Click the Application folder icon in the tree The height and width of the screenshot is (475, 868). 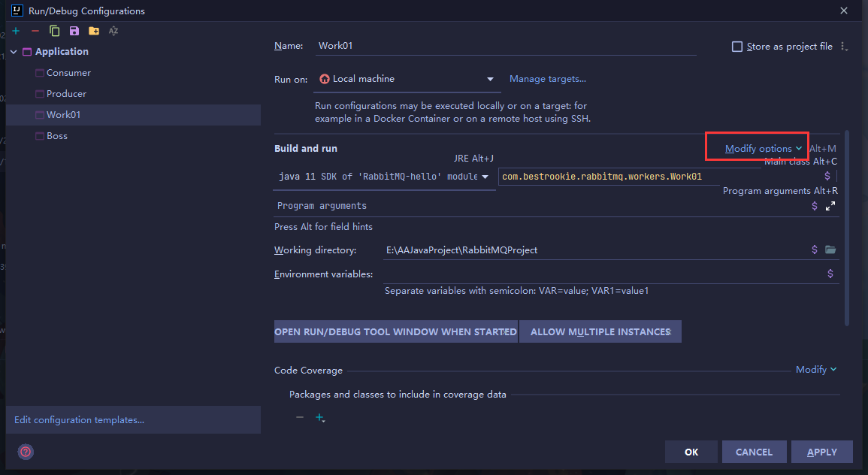[27, 52]
